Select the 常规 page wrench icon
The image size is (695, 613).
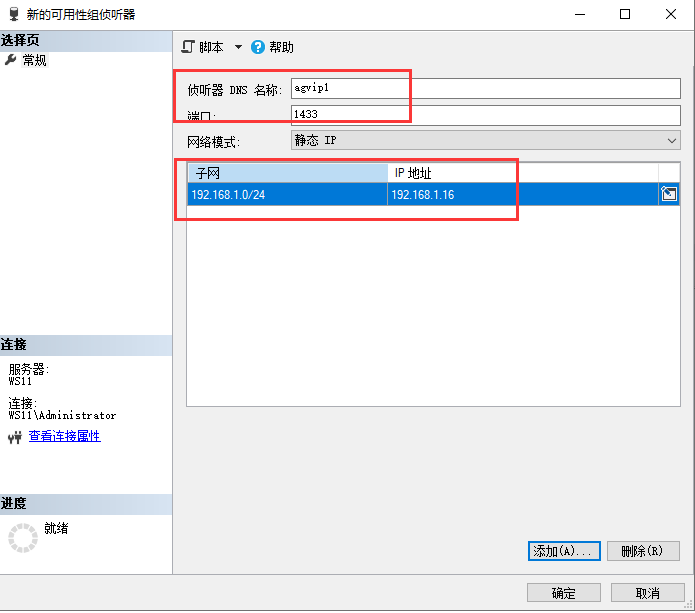pyautogui.click(x=11, y=60)
